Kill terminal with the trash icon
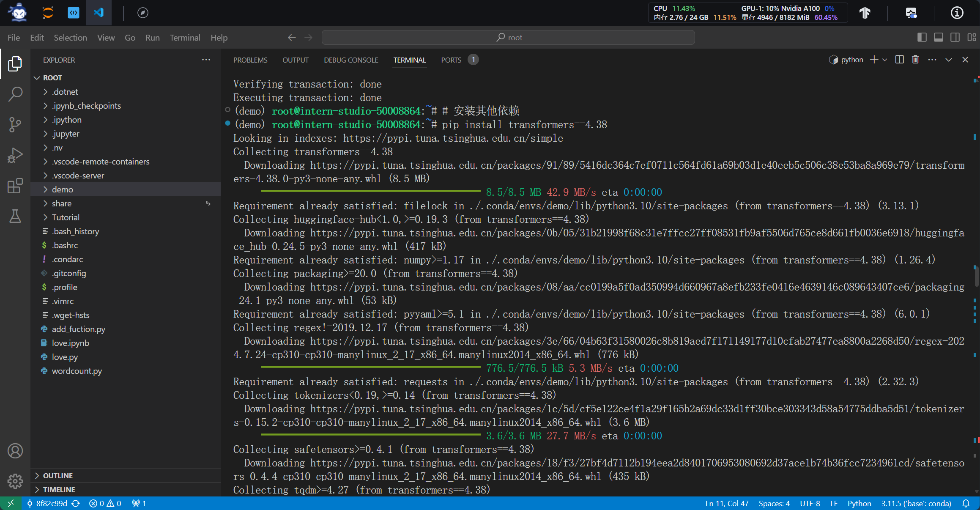The image size is (980, 510). [x=915, y=60]
